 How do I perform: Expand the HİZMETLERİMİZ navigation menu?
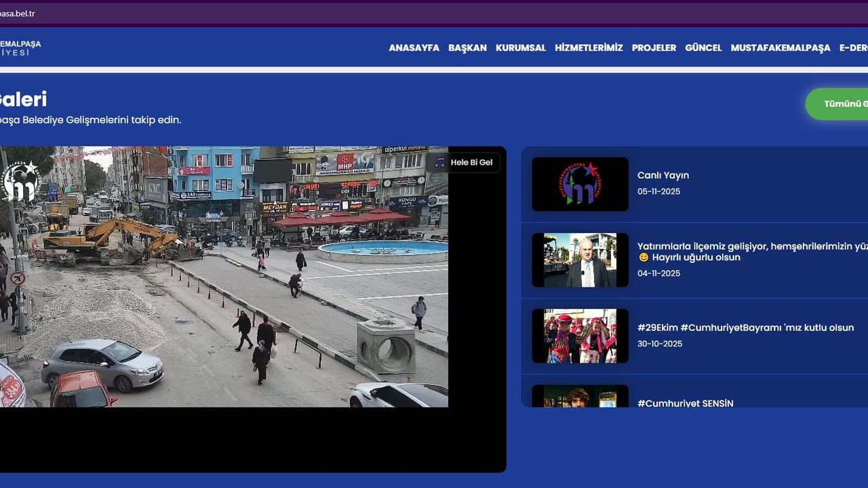[x=589, y=48]
